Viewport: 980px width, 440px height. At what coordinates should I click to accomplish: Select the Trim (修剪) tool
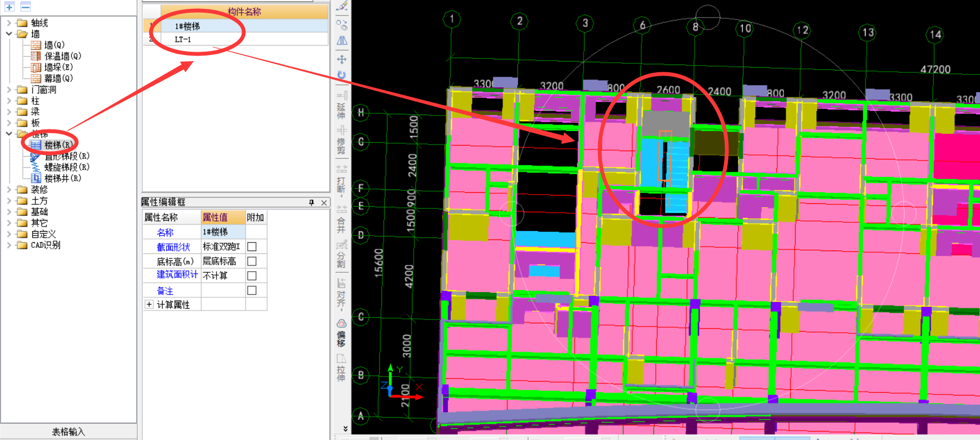(341, 139)
